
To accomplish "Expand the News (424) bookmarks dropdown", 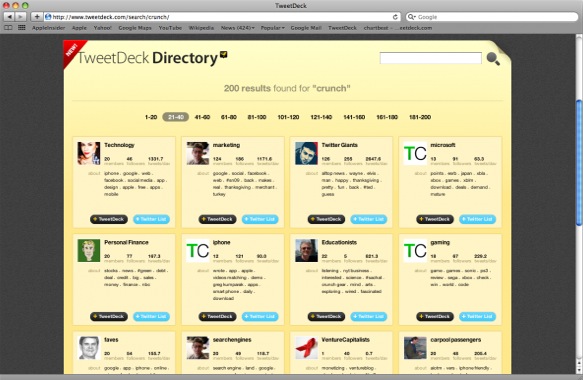I will (238, 28).
